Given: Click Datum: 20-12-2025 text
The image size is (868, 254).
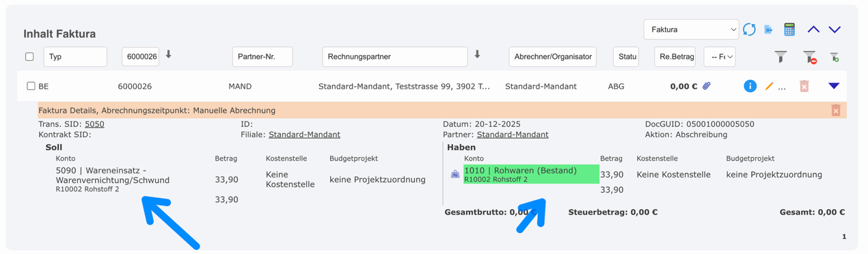Looking at the screenshot, I should [482, 124].
